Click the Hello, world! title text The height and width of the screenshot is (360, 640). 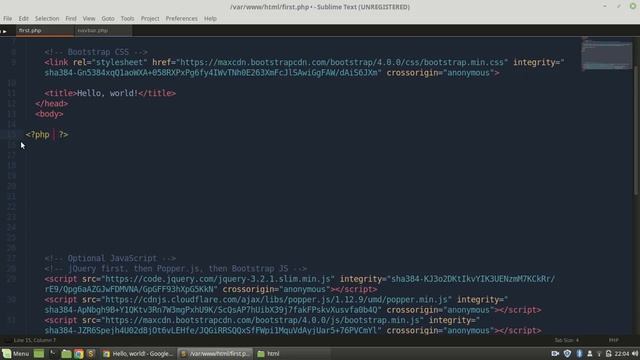point(108,93)
